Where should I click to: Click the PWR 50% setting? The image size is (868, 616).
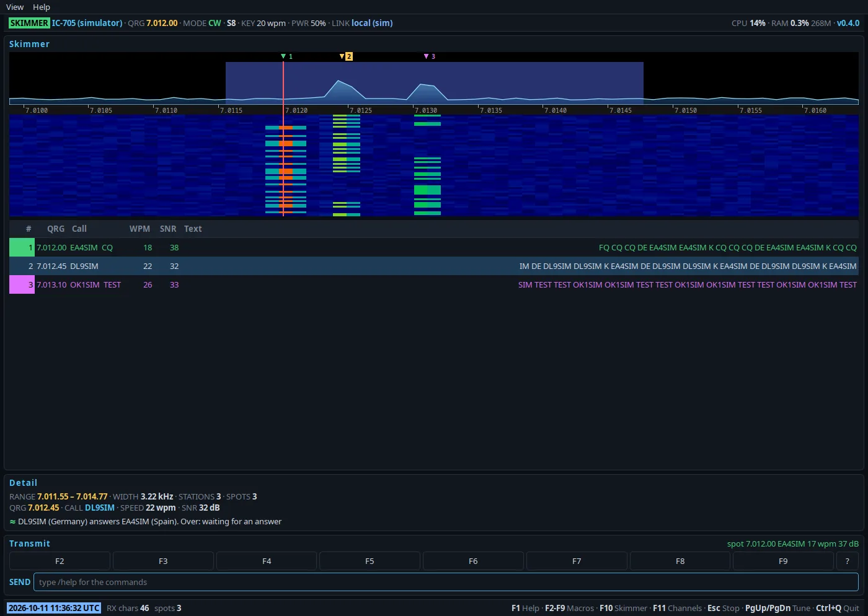pos(309,23)
